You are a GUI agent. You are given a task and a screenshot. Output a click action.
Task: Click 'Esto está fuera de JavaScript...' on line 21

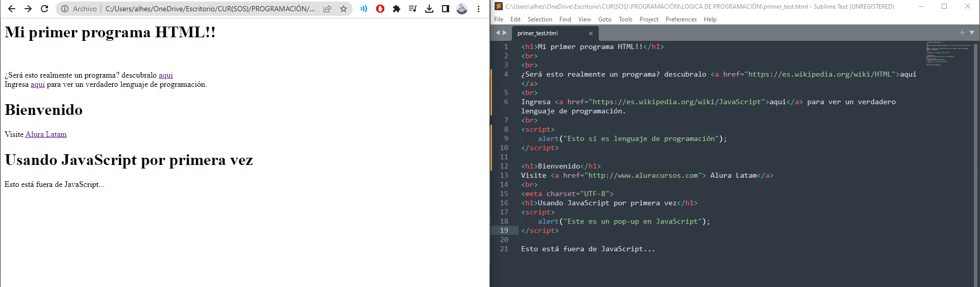tap(588, 249)
